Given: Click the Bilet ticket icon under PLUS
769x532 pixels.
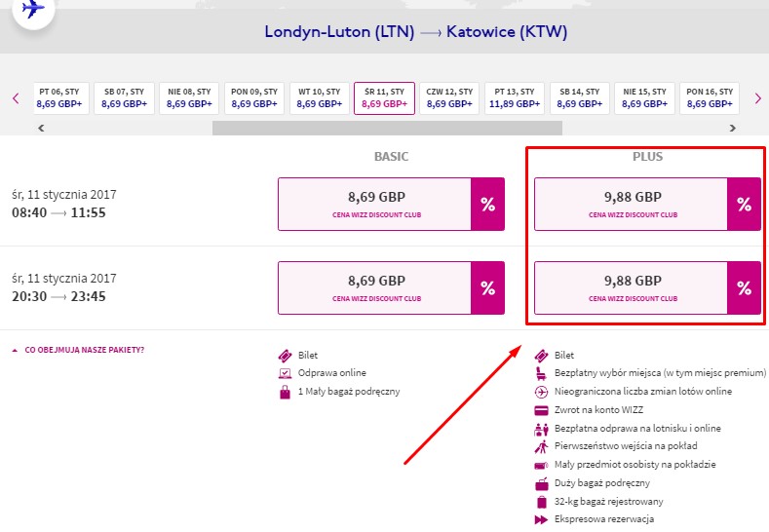Looking at the screenshot, I should [541, 356].
